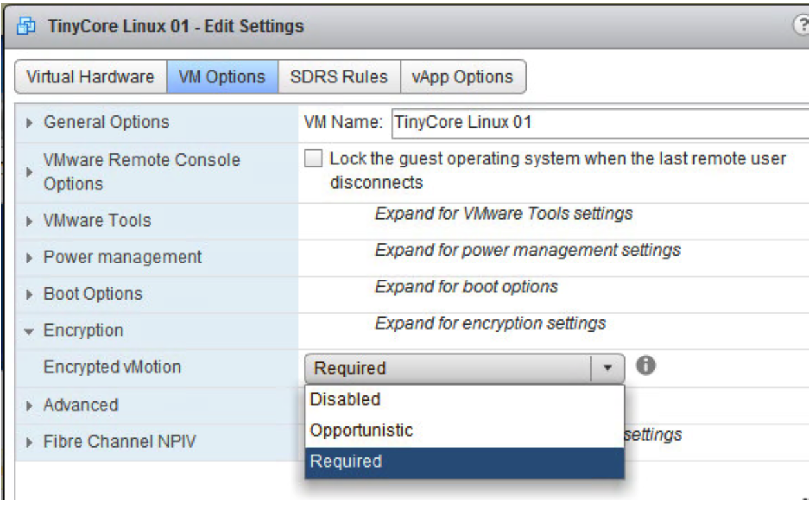812x514 pixels.
Task: Open the vApp Options tab
Action: (463, 77)
